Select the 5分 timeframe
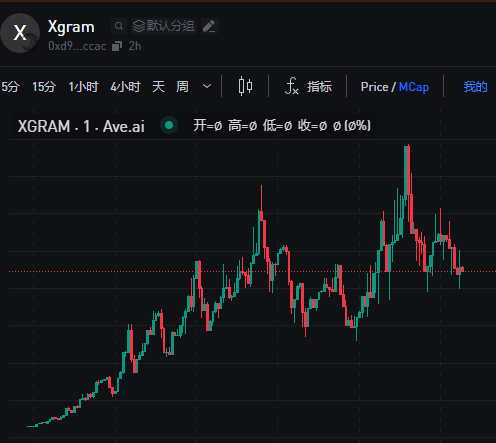 tap(10, 87)
